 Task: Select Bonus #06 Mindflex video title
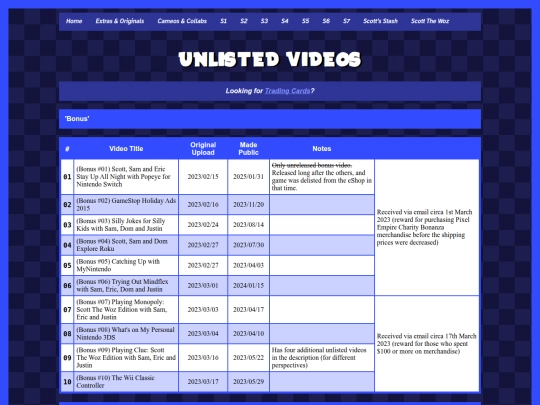pos(122,285)
